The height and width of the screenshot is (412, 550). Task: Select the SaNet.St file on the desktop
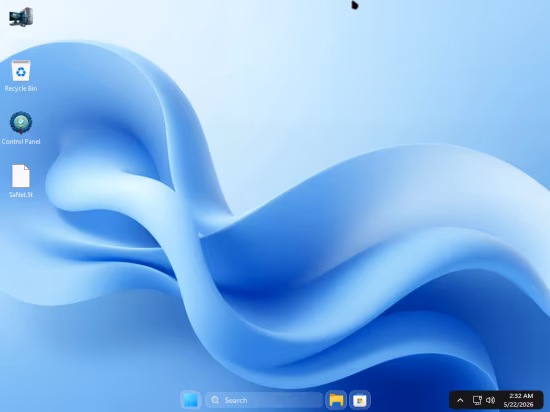(x=21, y=181)
